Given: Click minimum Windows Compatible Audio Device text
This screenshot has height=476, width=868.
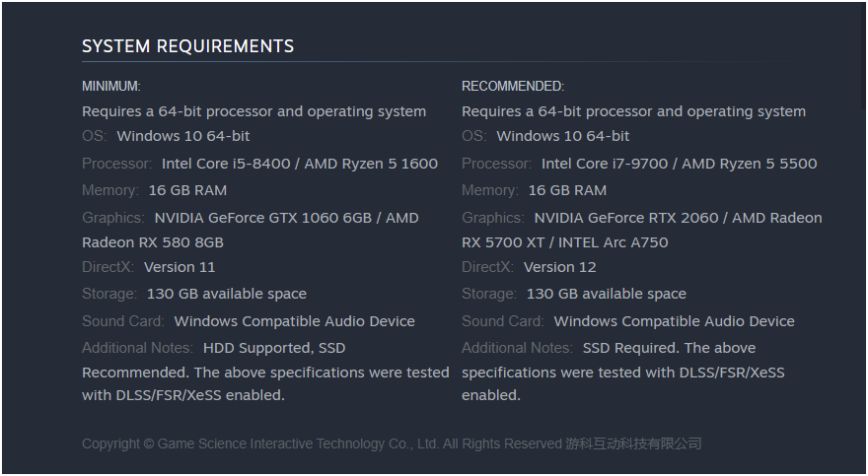Looking at the screenshot, I should pyautogui.click(x=295, y=321).
